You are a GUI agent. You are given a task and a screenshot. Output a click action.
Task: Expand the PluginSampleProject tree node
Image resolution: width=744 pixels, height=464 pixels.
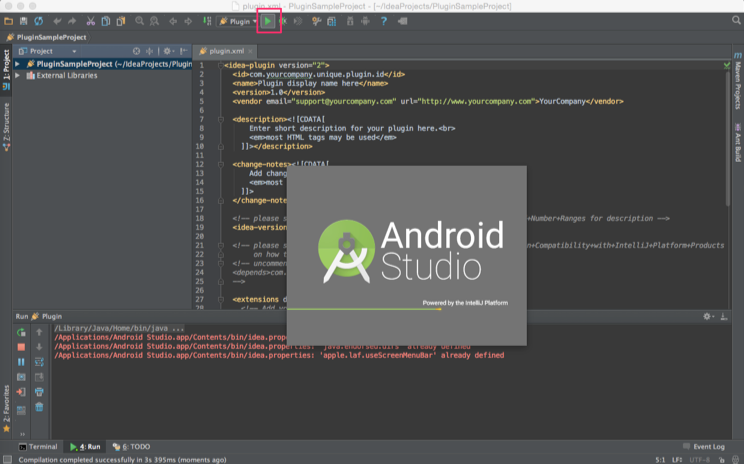(18, 64)
